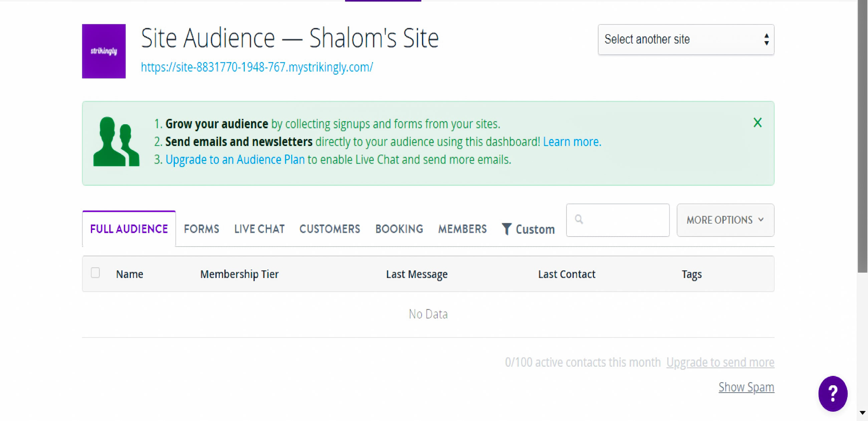
Task: Dismiss the green audience tips banner
Action: click(x=757, y=122)
